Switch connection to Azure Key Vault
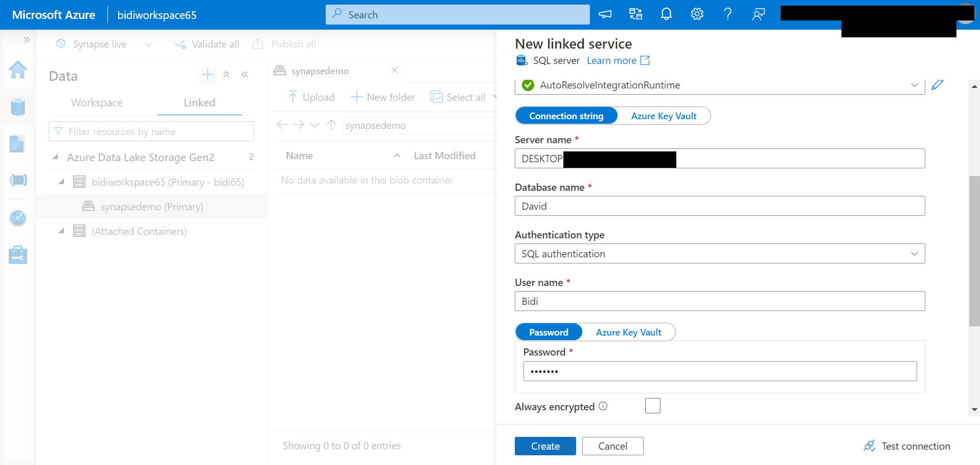Viewport: 980px width, 465px height. (x=664, y=116)
